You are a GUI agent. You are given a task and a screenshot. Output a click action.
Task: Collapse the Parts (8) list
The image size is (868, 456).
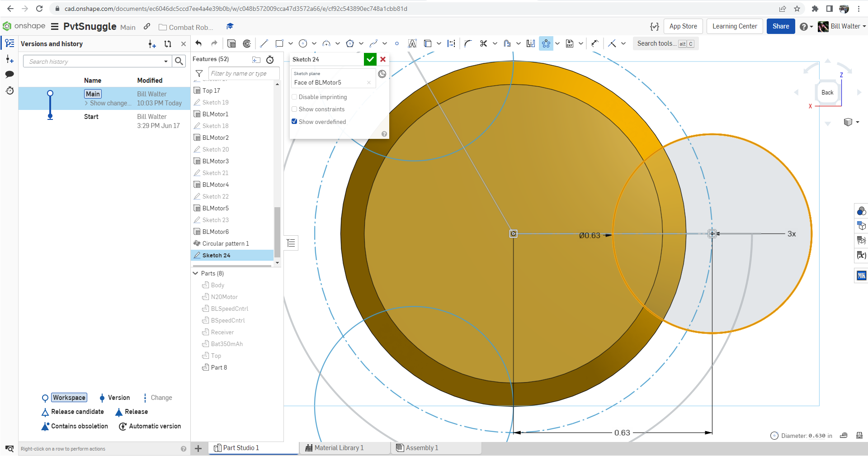click(x=196, y=273)
